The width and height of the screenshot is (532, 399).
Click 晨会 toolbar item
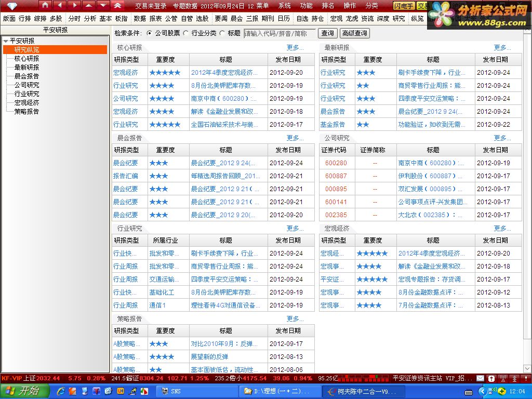tap(236, 18)
